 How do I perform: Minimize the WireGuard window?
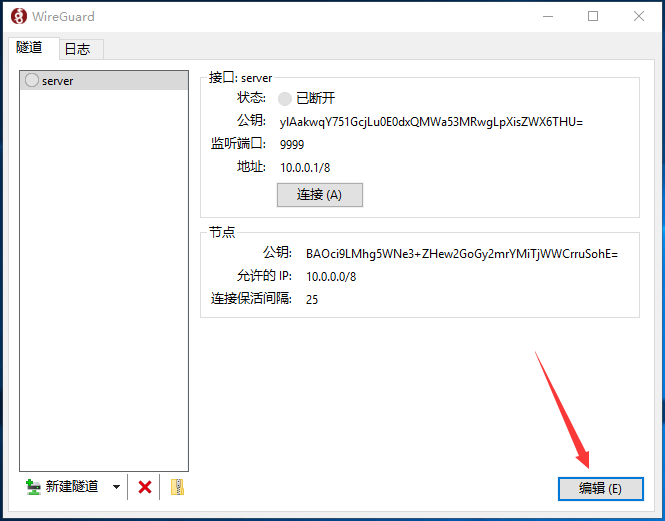(x=548, y=17)
